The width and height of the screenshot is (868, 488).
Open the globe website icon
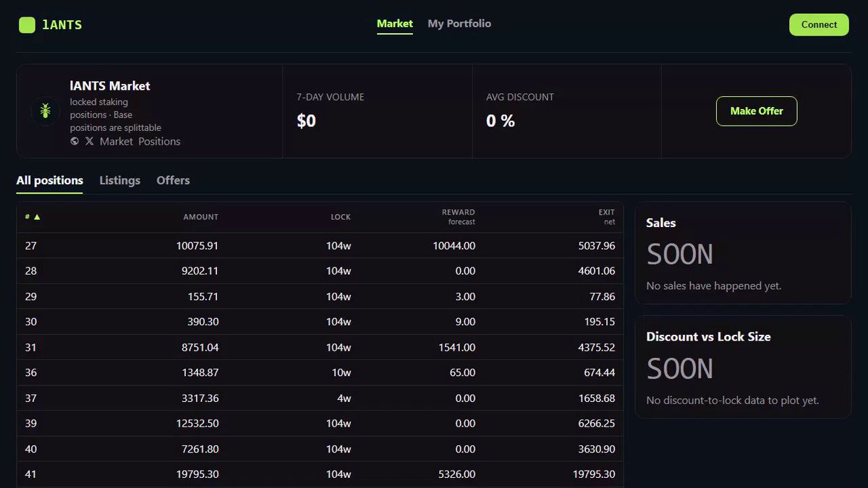click(75, 142)
